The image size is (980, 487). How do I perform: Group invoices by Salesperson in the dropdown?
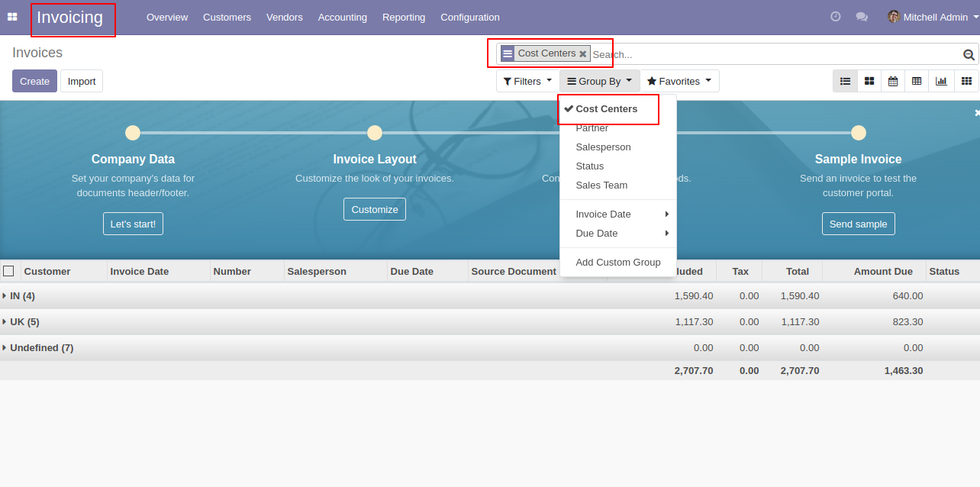tap(618, 147)
